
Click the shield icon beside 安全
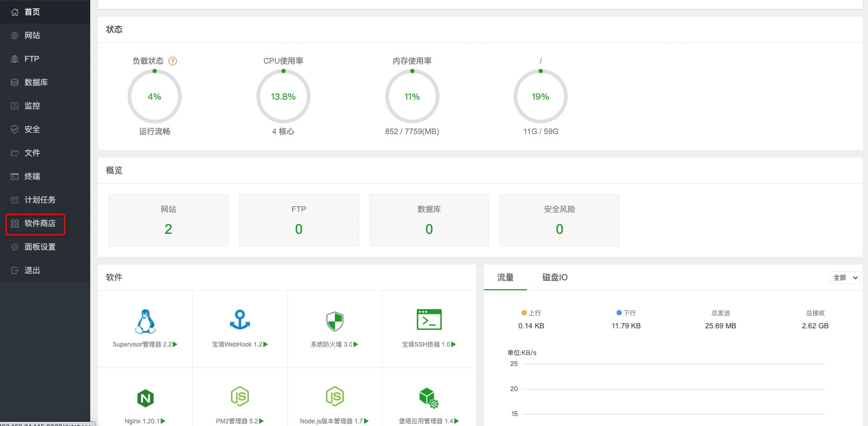pyautogui.click(x=15, y=129)
